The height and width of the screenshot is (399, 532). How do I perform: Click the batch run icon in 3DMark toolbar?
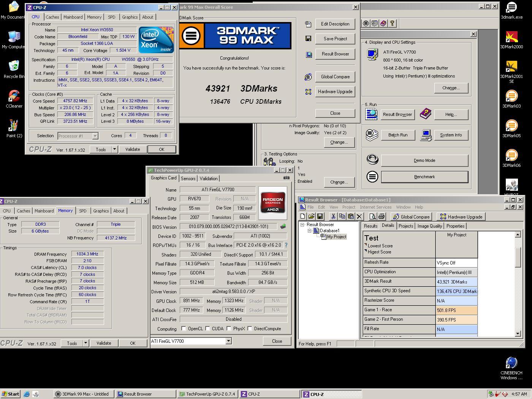point(374,24)
